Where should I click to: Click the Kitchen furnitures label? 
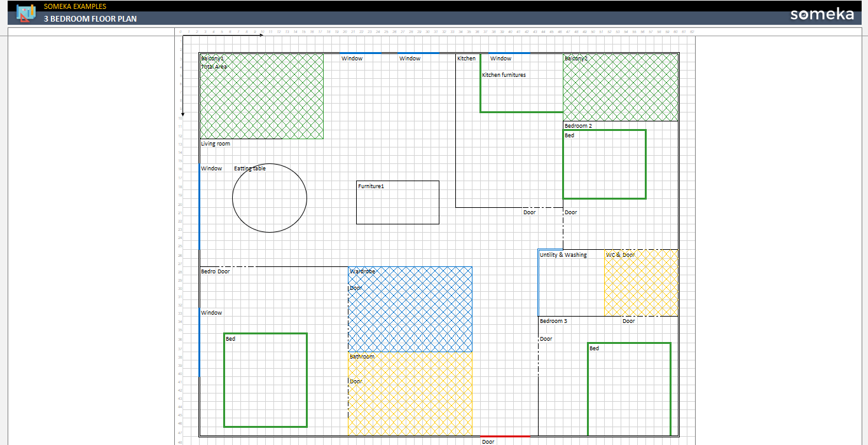point(504,74)
